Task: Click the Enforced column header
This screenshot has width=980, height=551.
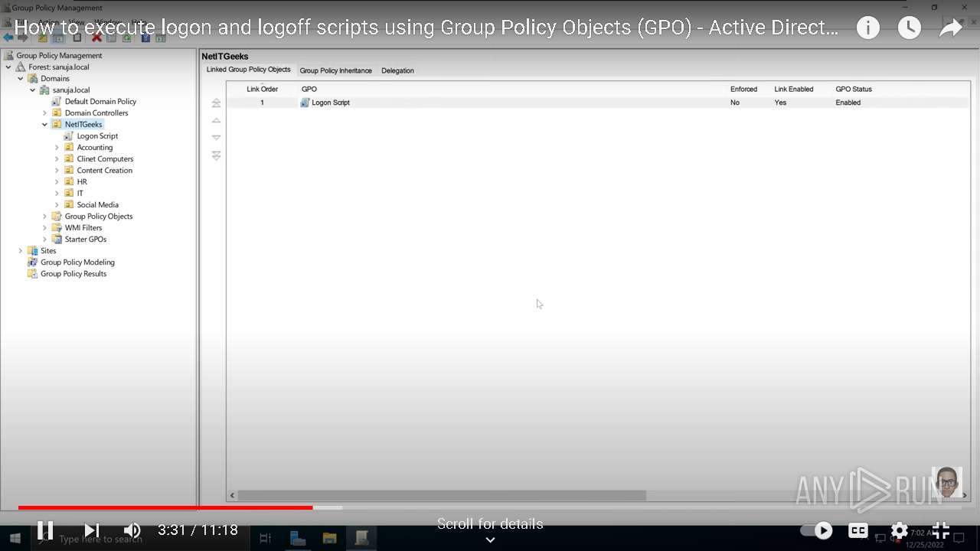Action: 743,89
